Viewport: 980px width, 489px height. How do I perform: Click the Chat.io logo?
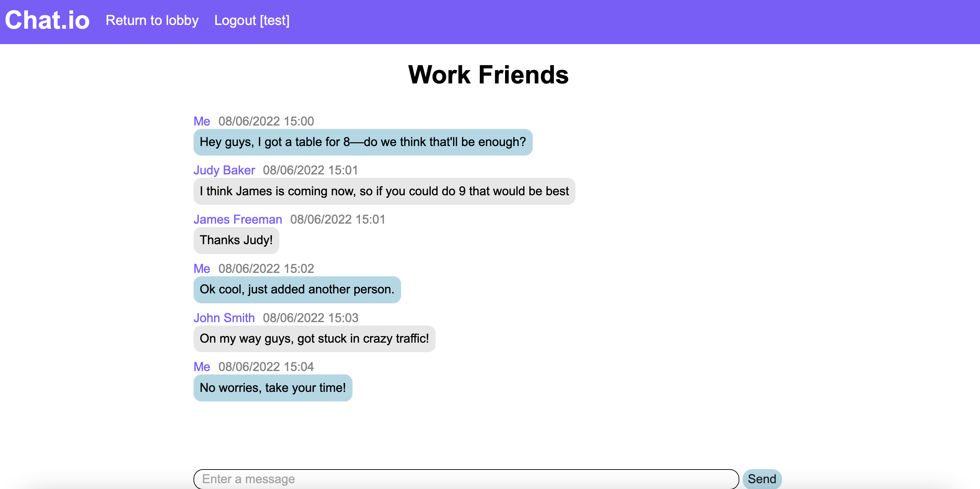[47, 20]
